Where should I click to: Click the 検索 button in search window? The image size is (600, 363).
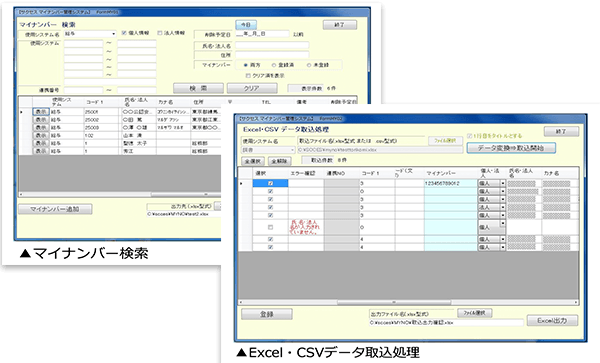(x=198, y=88)
